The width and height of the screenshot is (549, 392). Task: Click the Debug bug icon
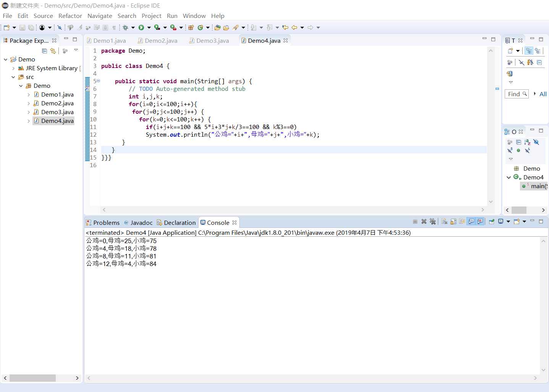click(x=125, y=27)
